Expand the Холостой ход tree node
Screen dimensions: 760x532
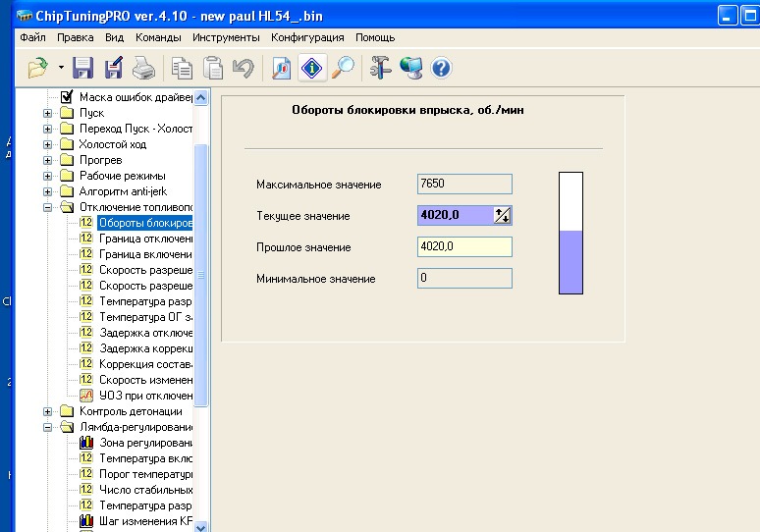(x=47, y=144)
